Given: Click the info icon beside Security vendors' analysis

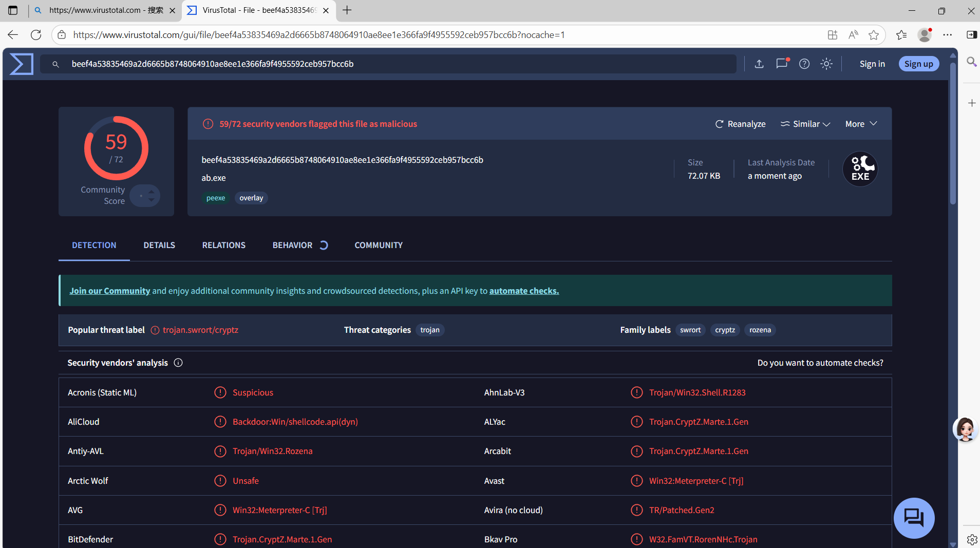Looking at the screenshot, I should pos(178,363).
